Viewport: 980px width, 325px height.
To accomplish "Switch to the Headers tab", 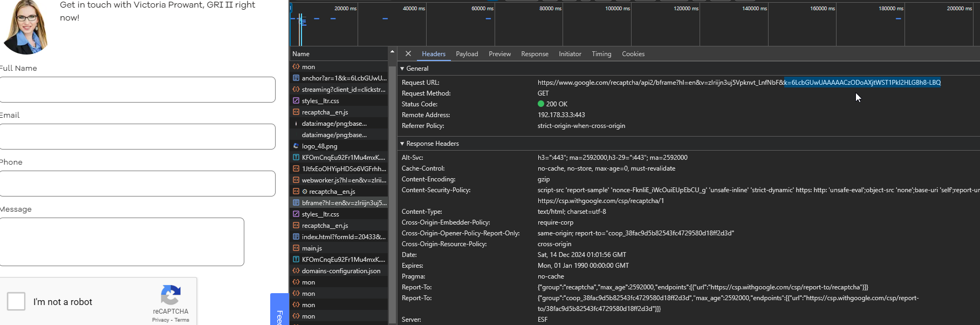I will click(434, 54).
